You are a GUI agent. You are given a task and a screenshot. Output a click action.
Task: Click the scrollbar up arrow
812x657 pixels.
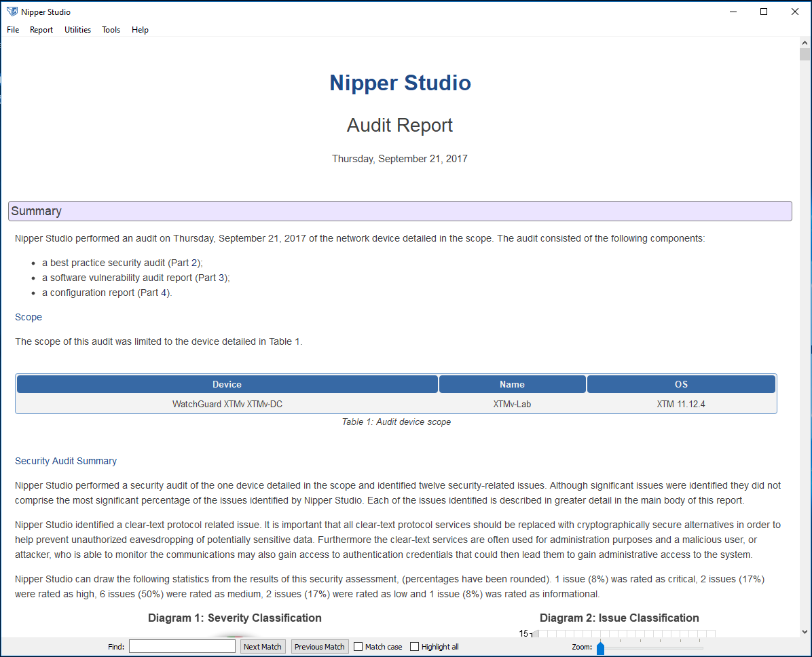[805, 42]
